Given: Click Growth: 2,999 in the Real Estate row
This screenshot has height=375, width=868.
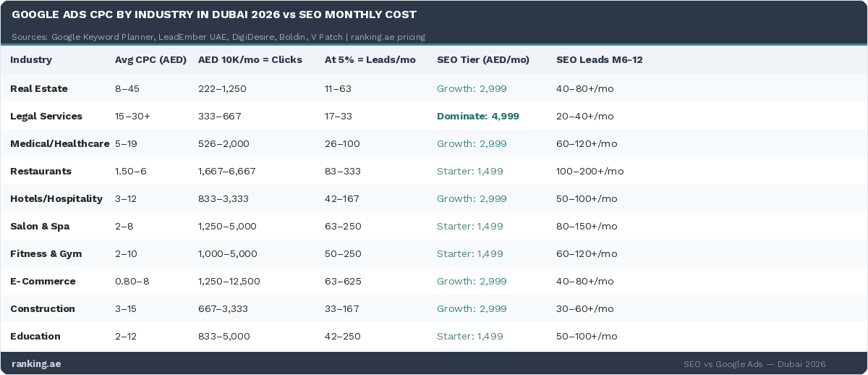Looking at the screenshot, I should click(472, 89).
